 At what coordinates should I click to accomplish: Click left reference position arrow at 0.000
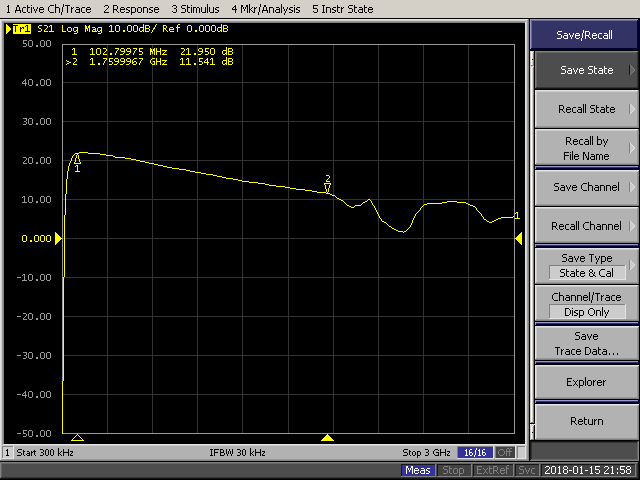[x=58, y=238]
